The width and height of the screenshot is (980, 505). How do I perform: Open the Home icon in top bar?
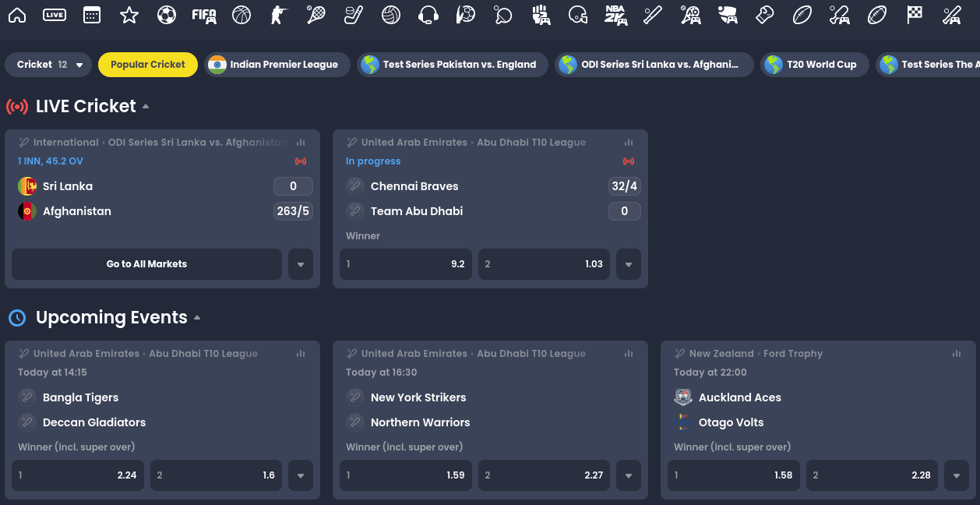pyautogui.click(x=16, y=15)
